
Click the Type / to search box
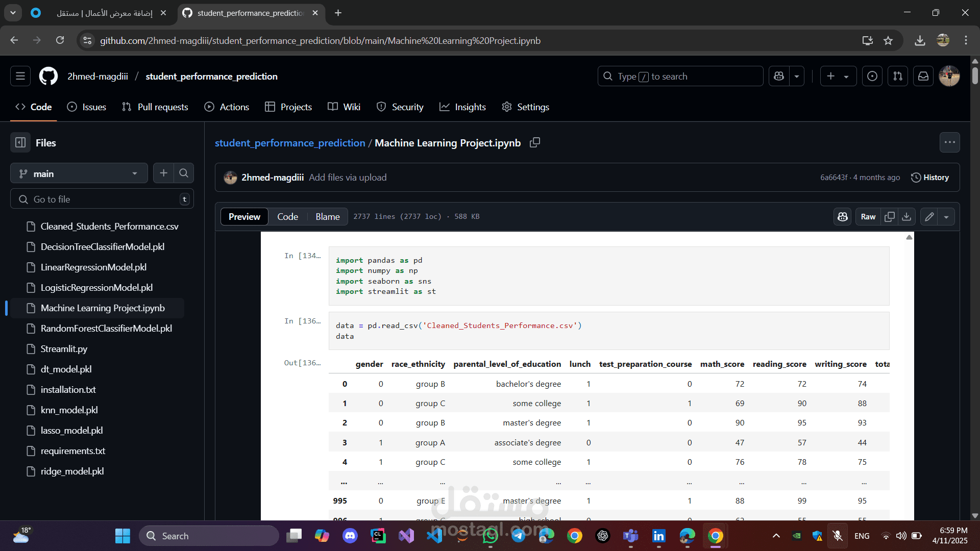680,77
